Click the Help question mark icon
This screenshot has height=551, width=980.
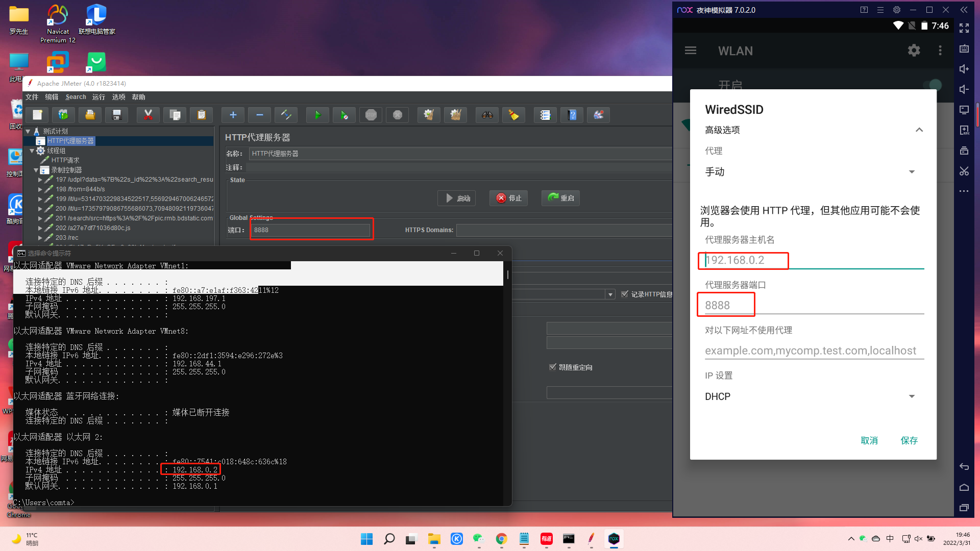(572, 115)
